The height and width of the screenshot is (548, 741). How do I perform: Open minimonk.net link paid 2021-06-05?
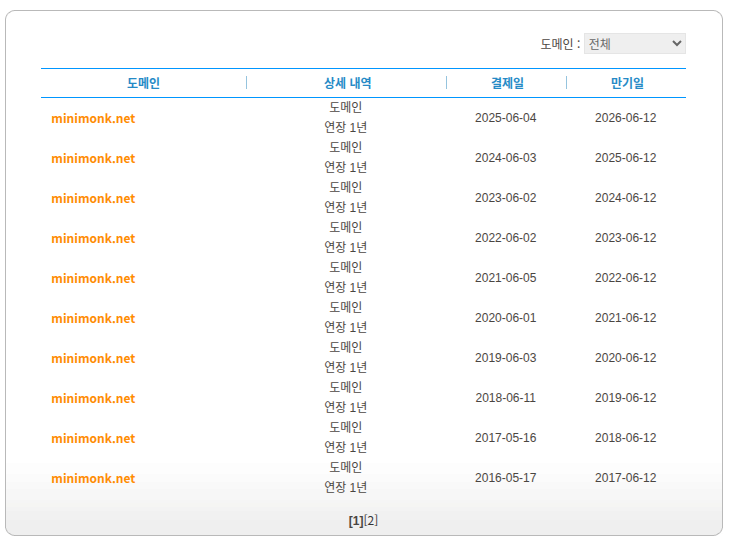pyautogui.click(x=93, y=279)
